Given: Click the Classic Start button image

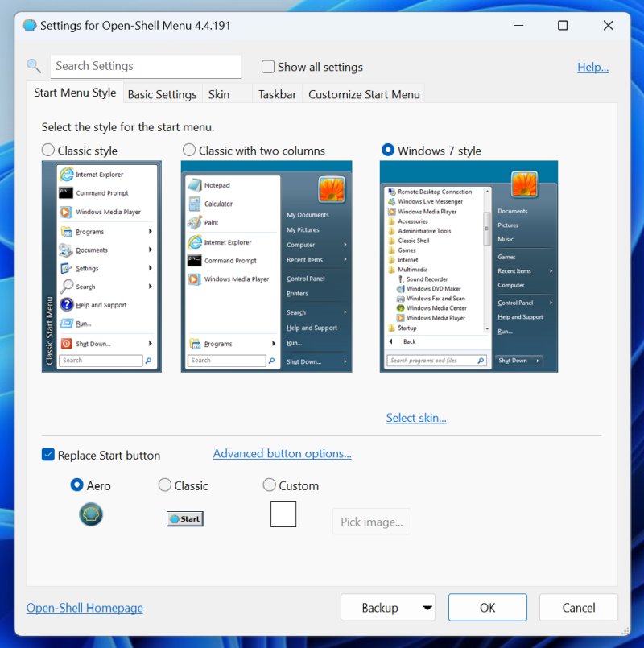Looking at the screenshot, I should point(185,518).
